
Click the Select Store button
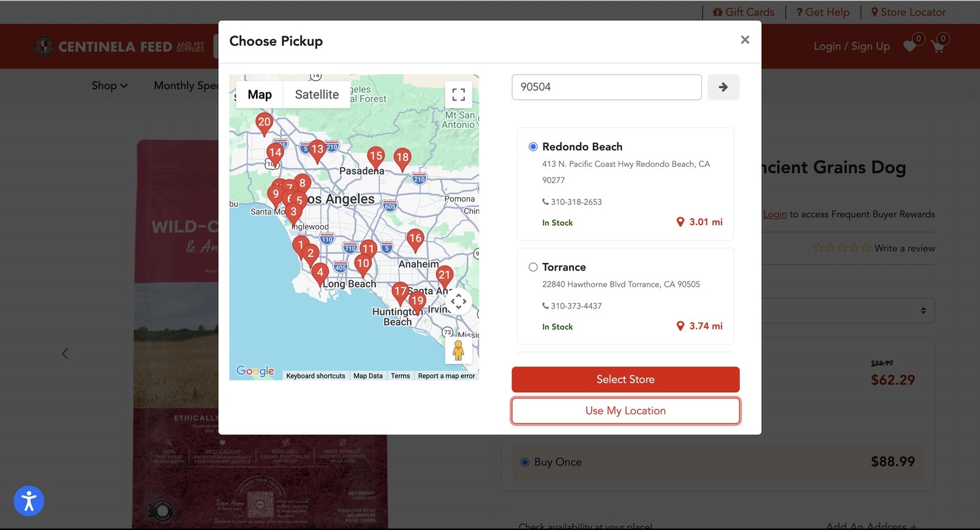tap(625, 379)
